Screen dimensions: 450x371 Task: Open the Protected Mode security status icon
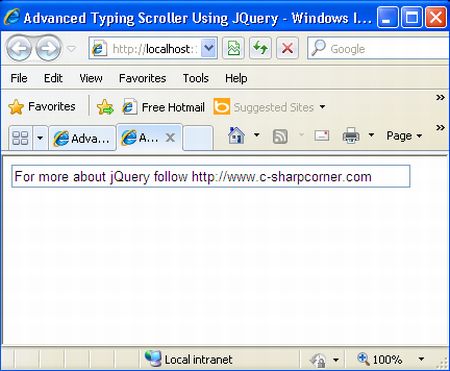[317, 360]
